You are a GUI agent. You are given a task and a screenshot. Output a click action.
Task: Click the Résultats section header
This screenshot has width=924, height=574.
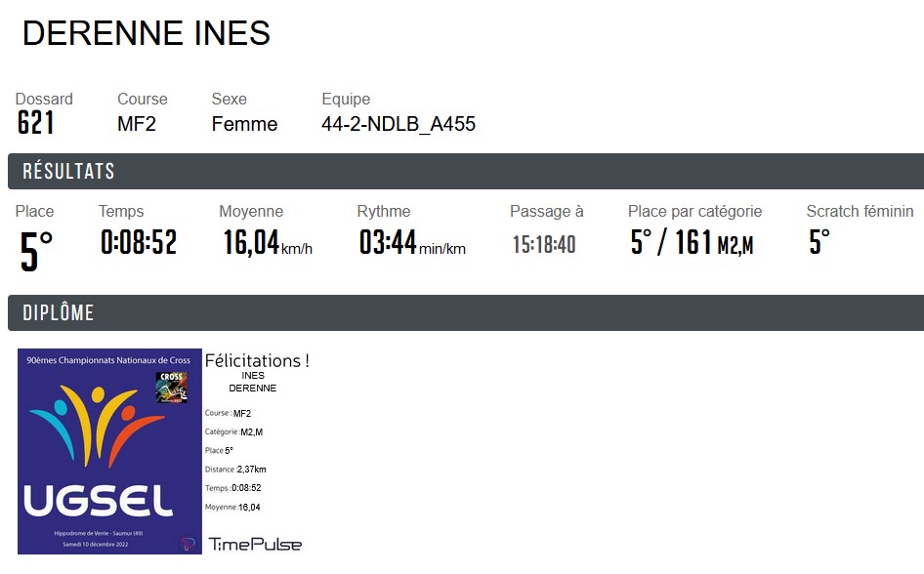tap(68, 172)
